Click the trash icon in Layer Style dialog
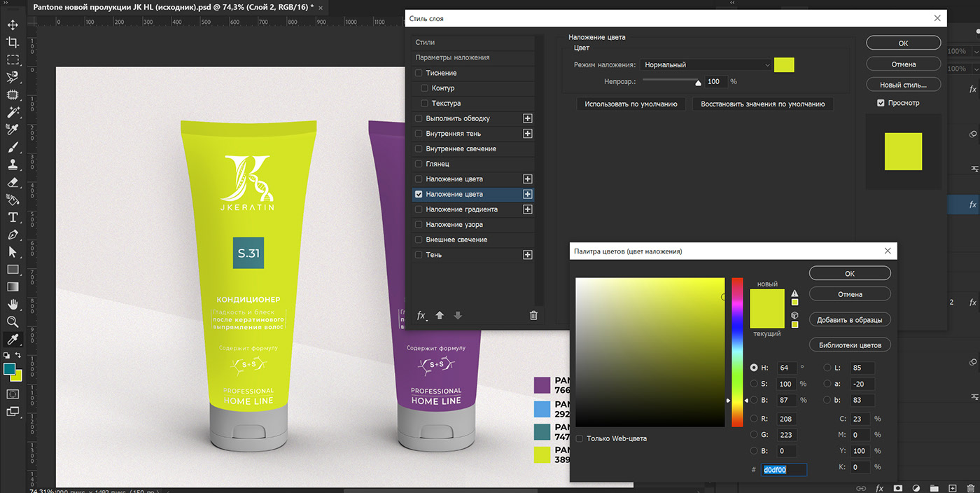The image size is (980, 493). [x=533, y=316]
